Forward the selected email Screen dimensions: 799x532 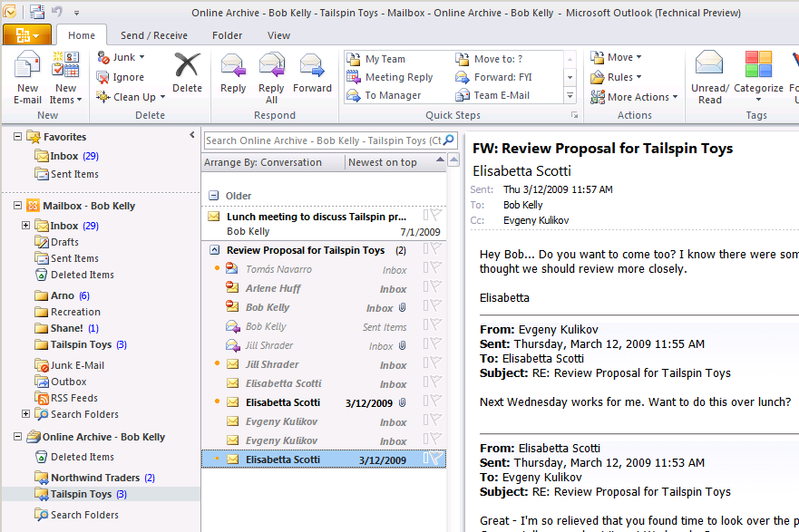(x=312, y=73)
